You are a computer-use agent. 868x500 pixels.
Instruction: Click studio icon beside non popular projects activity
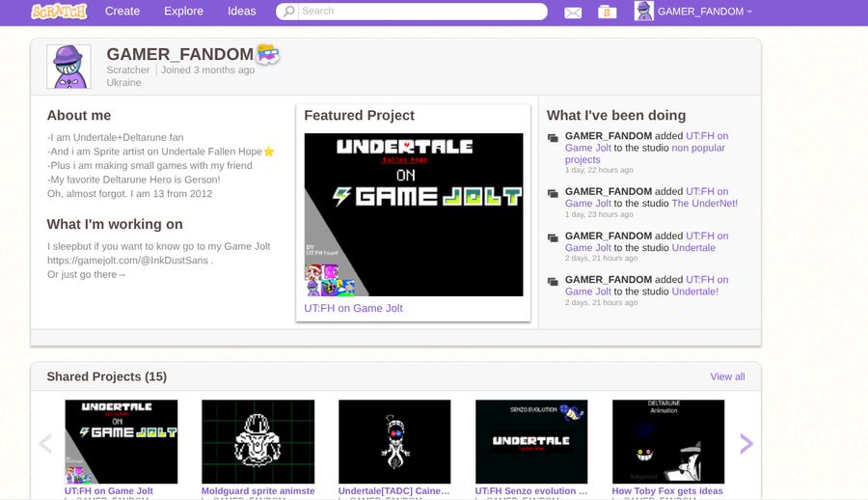click(553, 138)
